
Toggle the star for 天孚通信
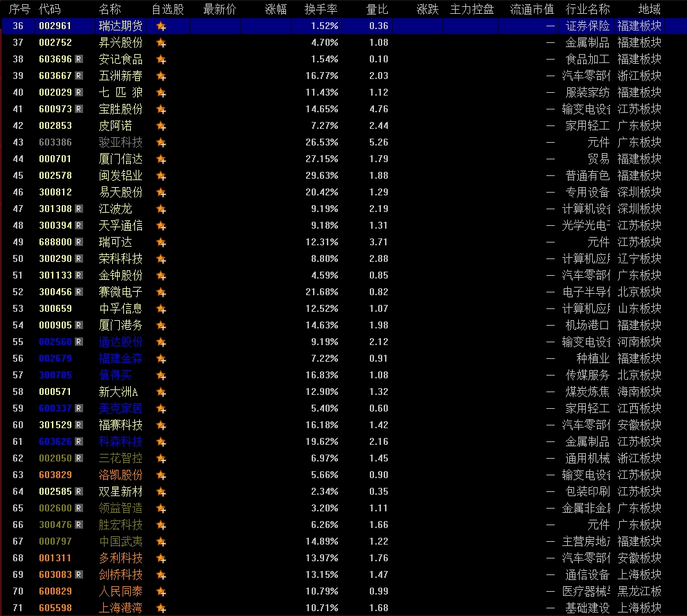click(x=161, y=226)
